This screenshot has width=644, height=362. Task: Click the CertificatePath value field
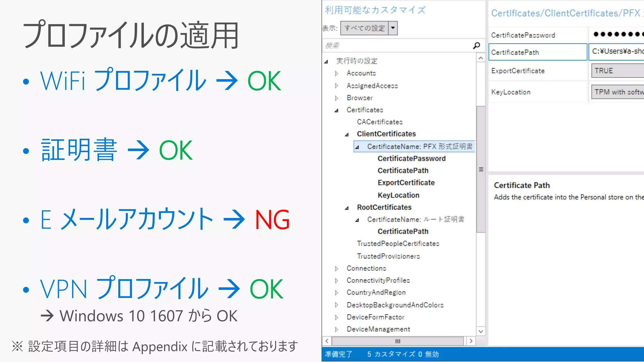pyautogui.click(x=616, y=52)
